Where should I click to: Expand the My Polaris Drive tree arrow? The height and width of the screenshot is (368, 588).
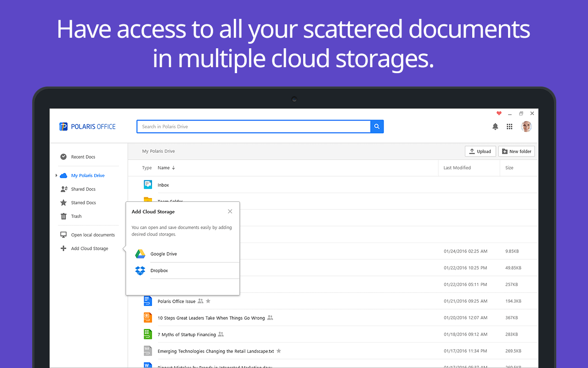57,175
